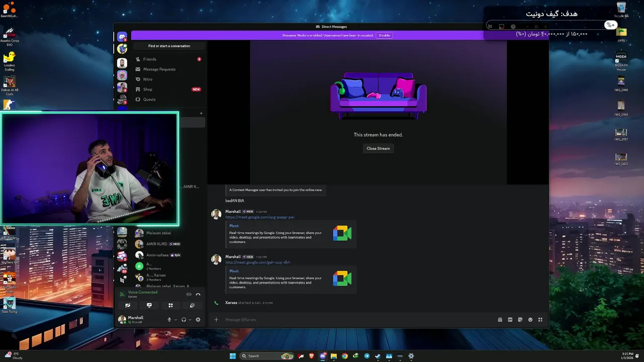Screen dimensions: 644x362
Task: Open Amin-safaee direct message
Action: [x=169, y=255]
